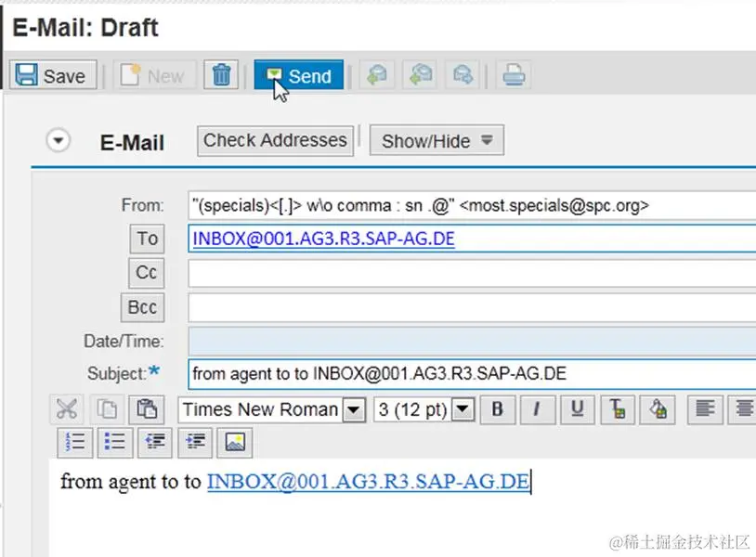Align text left
The height and width of the screenshot is (557, 756).
tap(705, 409)
